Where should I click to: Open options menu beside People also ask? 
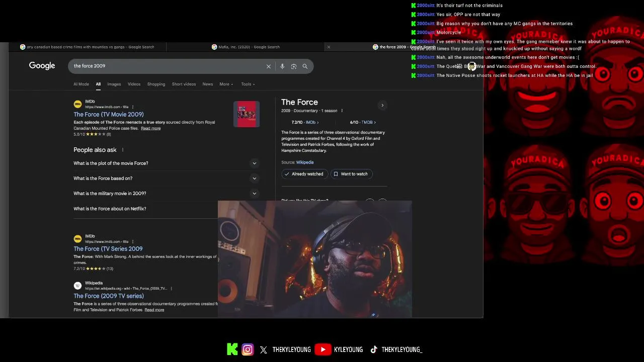[122, 150]
